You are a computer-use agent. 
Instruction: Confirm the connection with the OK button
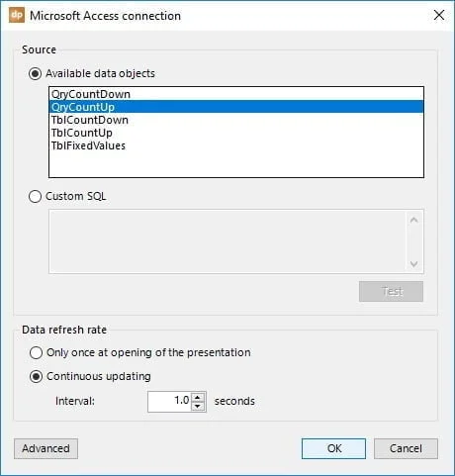click(333, 448)
